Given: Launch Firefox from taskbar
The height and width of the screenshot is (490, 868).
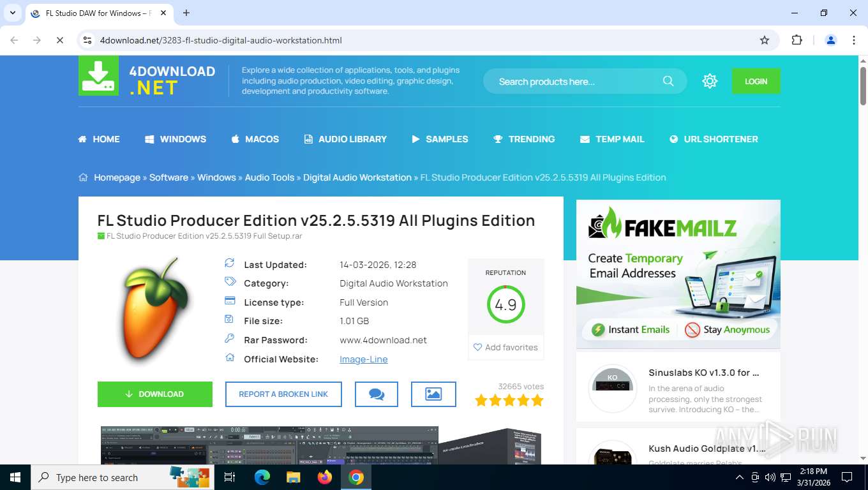Looking at the screenshot, I should [325, 477].
